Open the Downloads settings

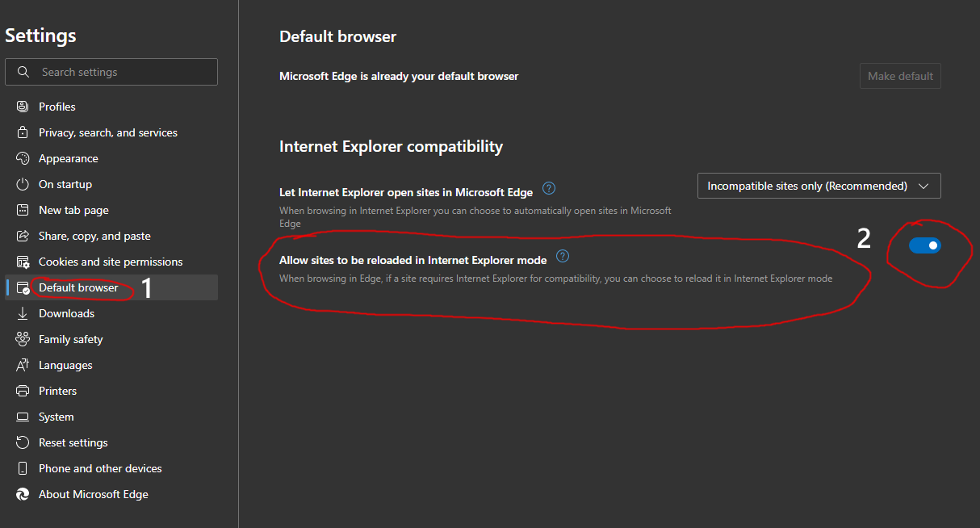click(x=111, y=313)
